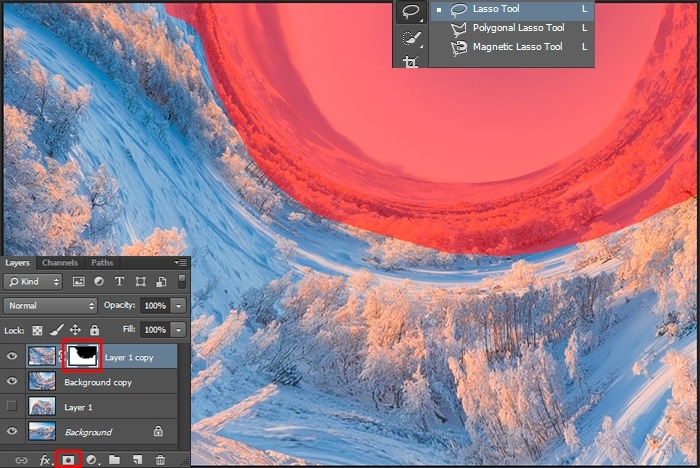Enable the Lock transparent pixels icon

[38, 329]
